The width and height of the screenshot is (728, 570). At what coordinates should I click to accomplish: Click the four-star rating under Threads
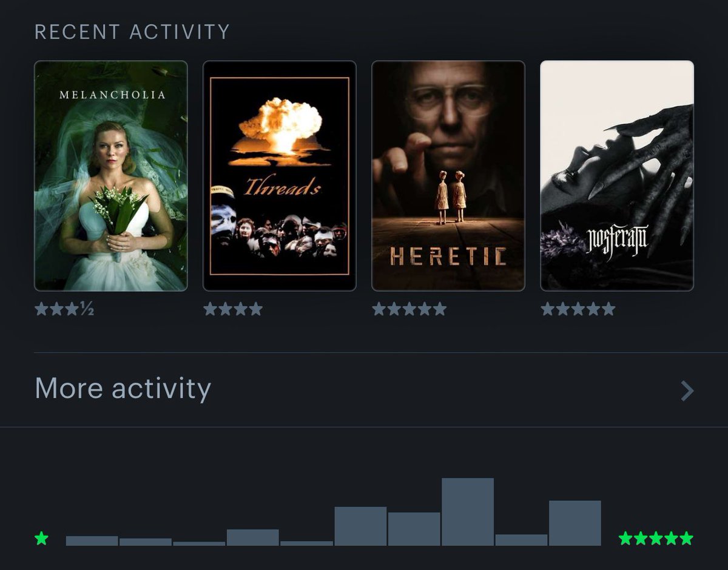233,310
